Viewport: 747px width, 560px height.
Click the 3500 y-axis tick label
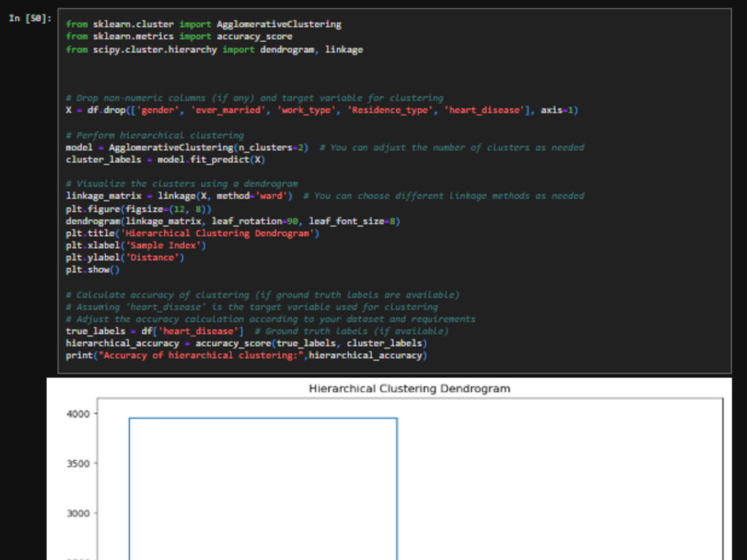coord(78,464)
